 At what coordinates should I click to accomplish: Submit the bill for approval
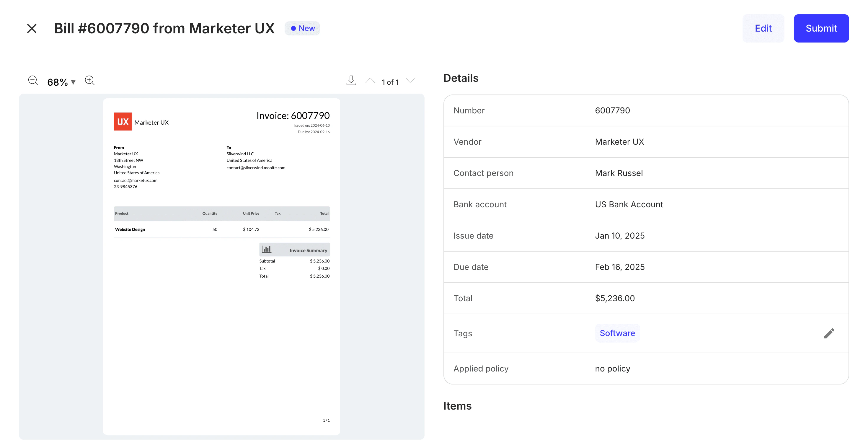point(821,28)
